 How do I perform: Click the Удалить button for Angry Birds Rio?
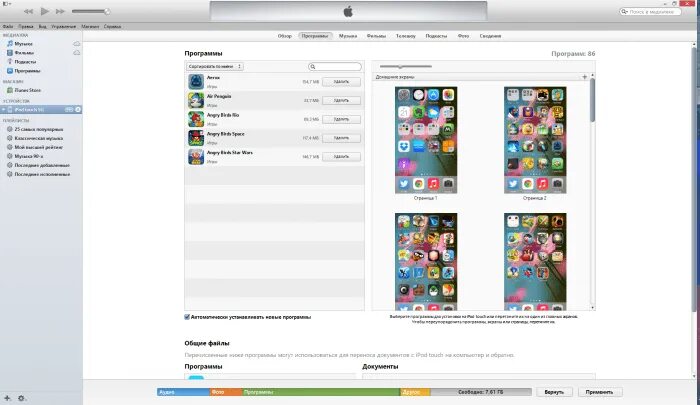tap(341, 119)
